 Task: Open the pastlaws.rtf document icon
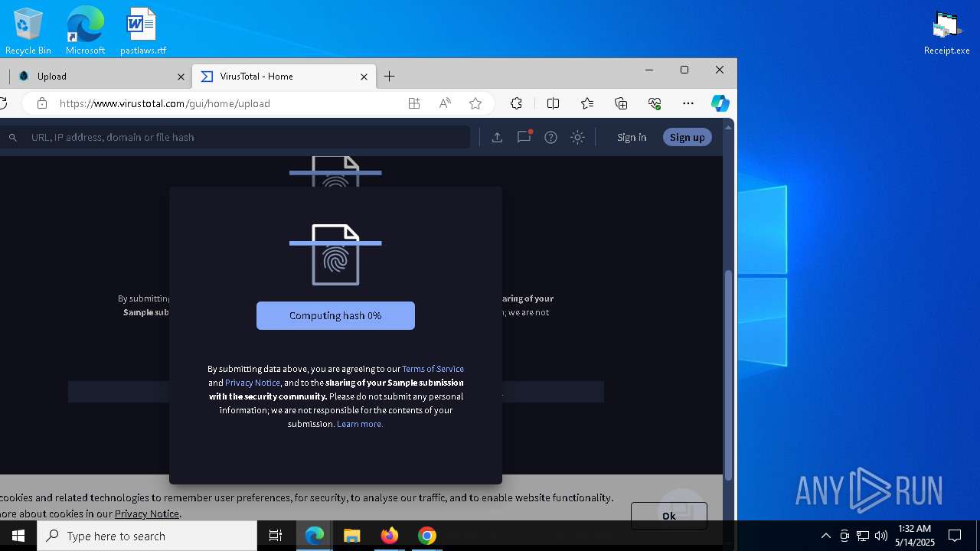point(142,31)
